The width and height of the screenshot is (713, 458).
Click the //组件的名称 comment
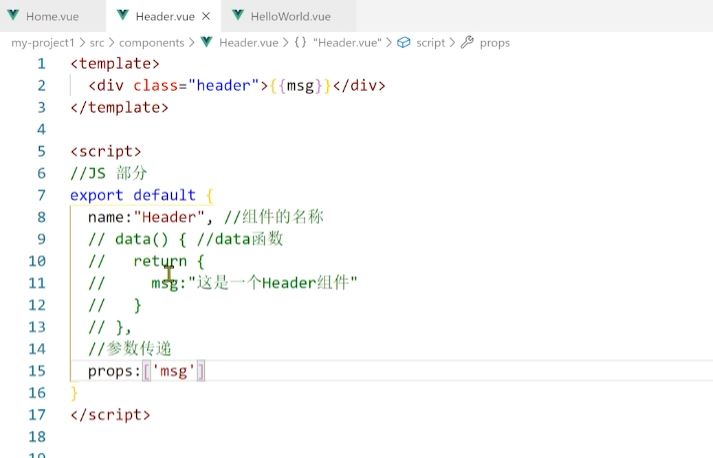274,217
